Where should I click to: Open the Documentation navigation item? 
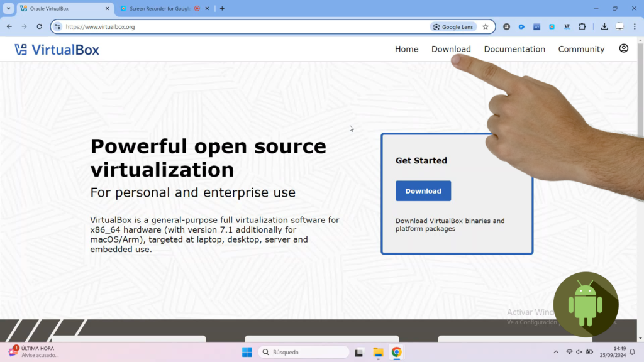[x=514, y=49]
